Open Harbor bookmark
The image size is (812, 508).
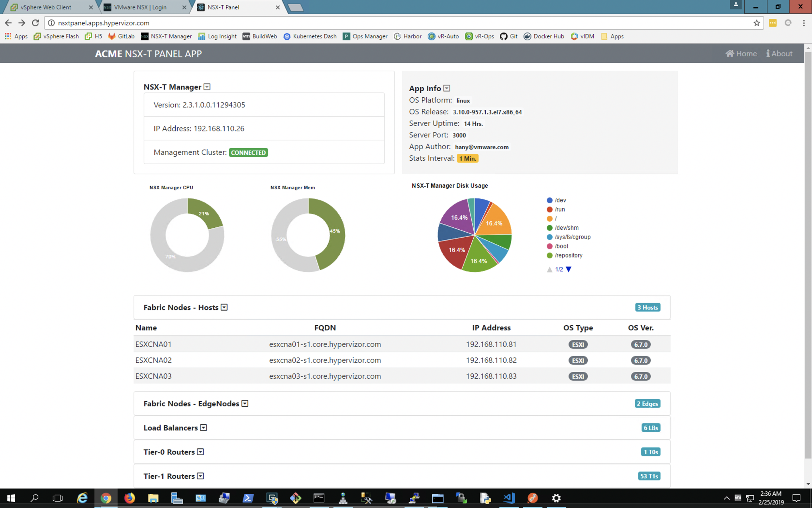pos(408,36)
